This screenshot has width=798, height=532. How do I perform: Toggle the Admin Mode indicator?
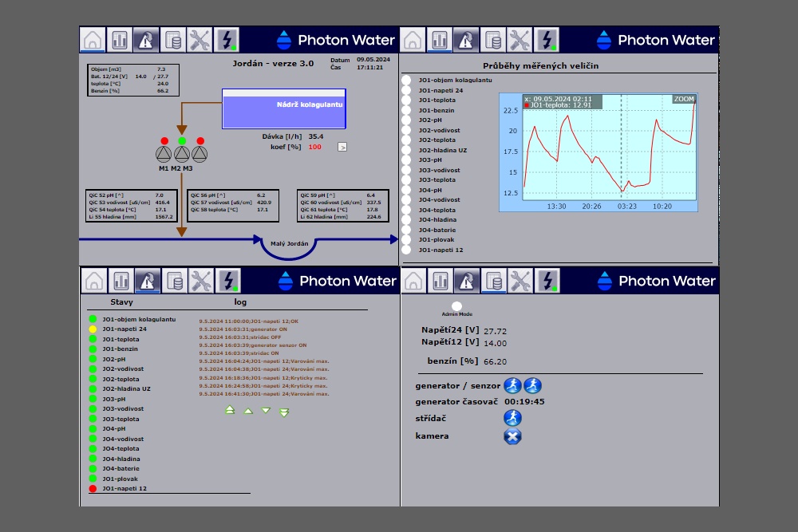click(x=456, y=306)
